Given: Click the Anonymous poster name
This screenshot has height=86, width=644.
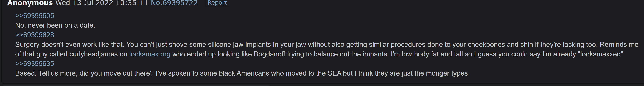Looking at the screenshot, I should pyautogui.click(x=30, y=3).
